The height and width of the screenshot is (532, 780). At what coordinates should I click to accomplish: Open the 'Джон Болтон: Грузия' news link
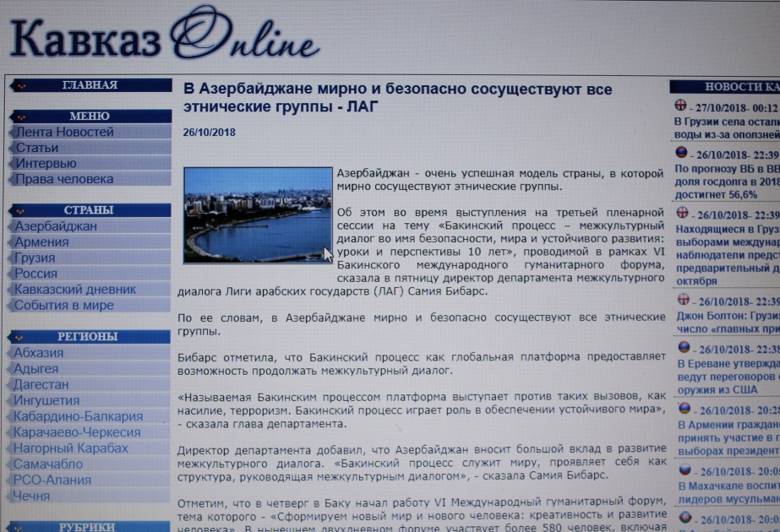(x=728, y=323)
